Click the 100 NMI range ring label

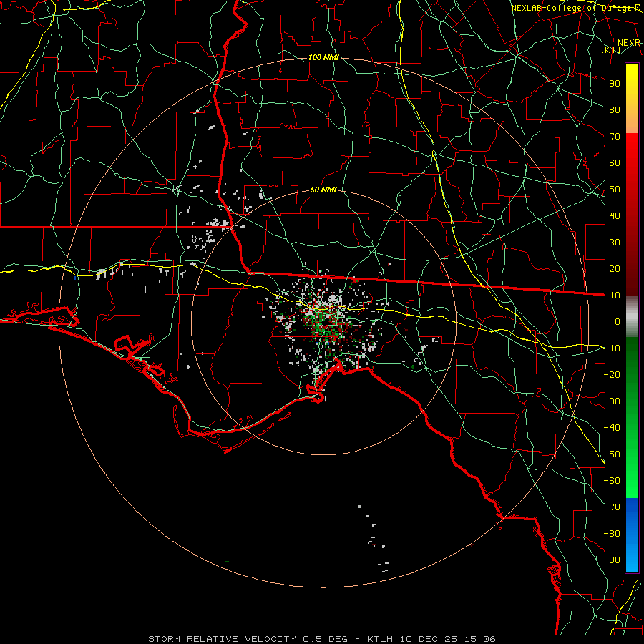[323, 57]
